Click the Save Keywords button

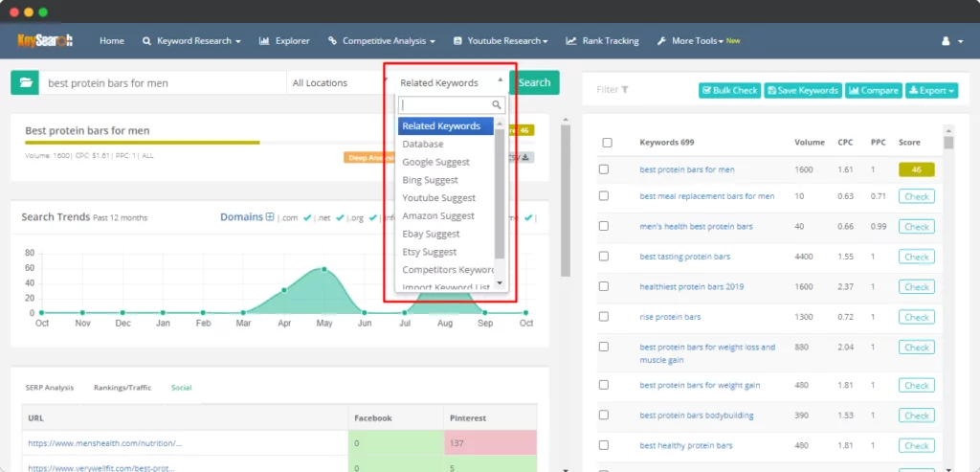point(803,91)
